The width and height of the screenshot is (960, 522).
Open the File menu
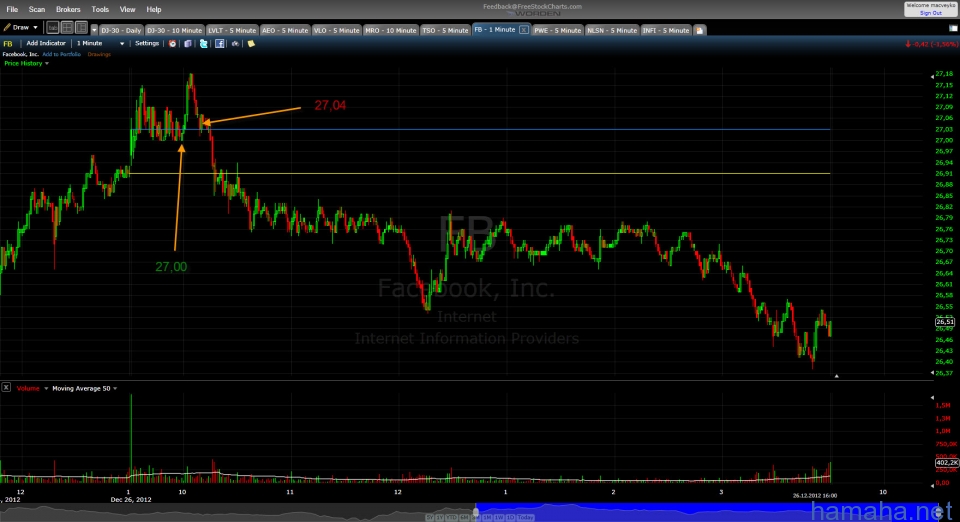coord(12,9)
